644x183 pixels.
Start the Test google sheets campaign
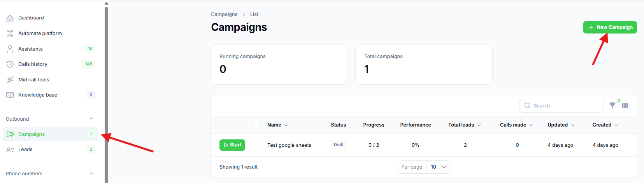pos(232,145)
